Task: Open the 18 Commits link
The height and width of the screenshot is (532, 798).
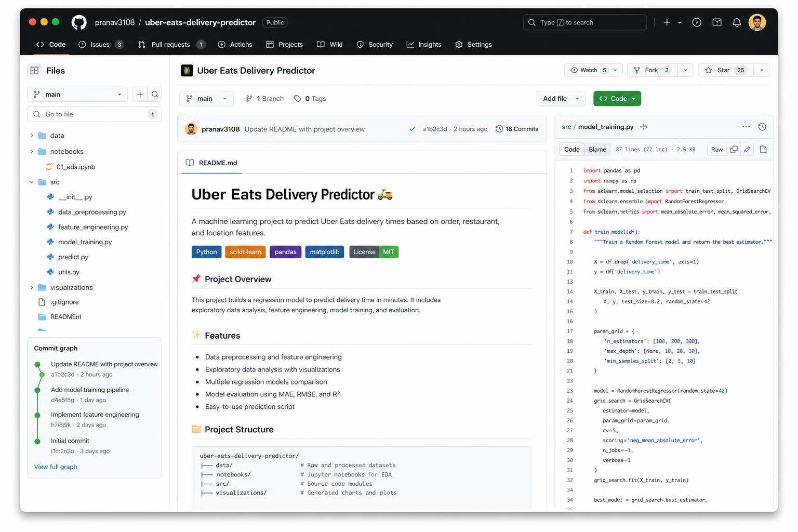Action: click(517, 129)
